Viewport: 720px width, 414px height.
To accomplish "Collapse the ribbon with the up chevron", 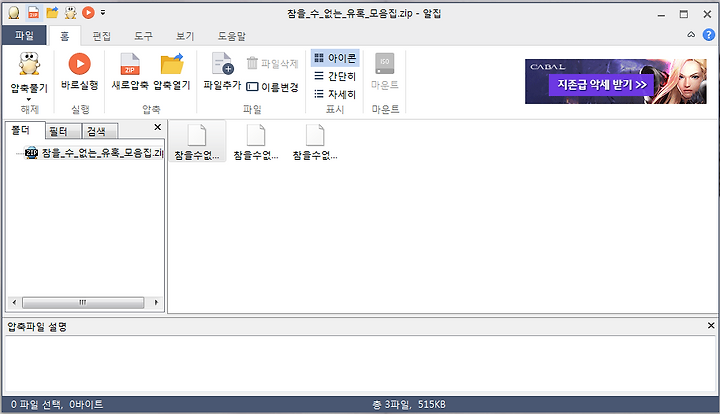I will (x=691, y=35).
